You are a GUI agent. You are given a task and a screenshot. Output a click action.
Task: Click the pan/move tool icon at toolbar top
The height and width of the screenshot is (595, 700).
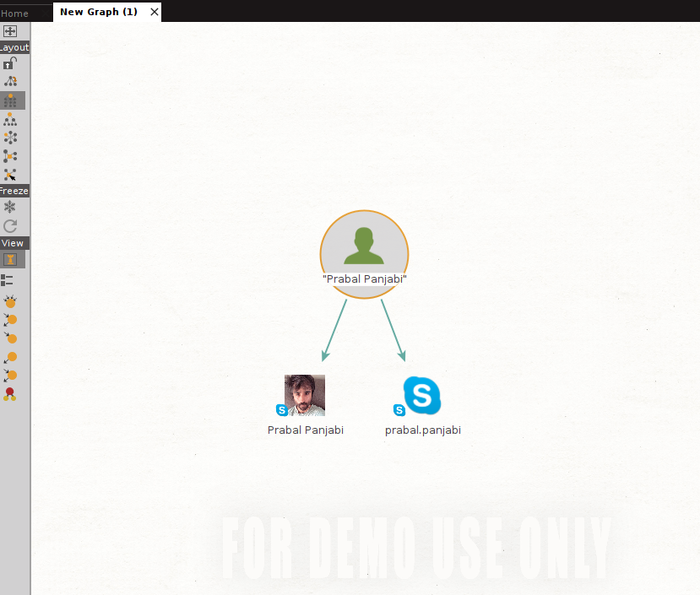(10, 31)
